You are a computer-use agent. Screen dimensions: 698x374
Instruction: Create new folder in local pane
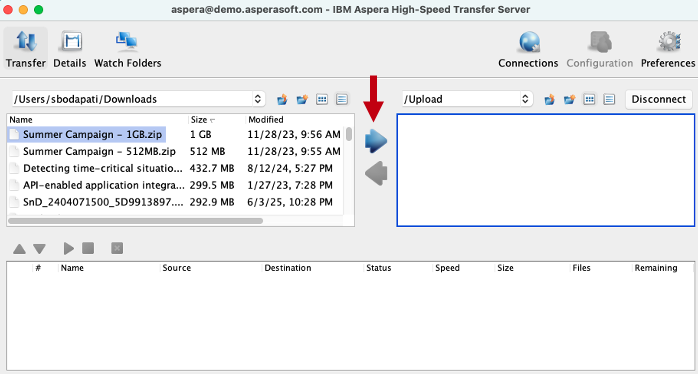pos(302,99)
